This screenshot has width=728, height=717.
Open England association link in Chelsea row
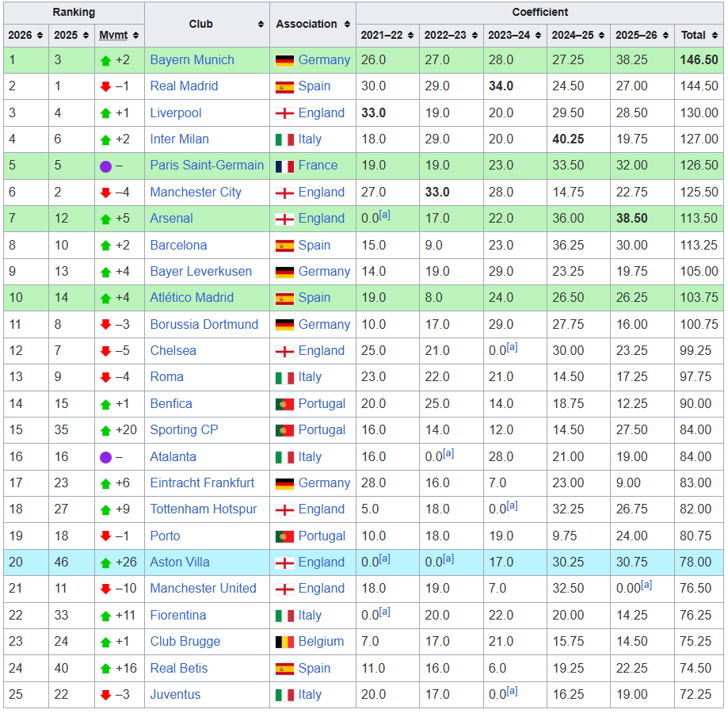click(x=322, y=351)
